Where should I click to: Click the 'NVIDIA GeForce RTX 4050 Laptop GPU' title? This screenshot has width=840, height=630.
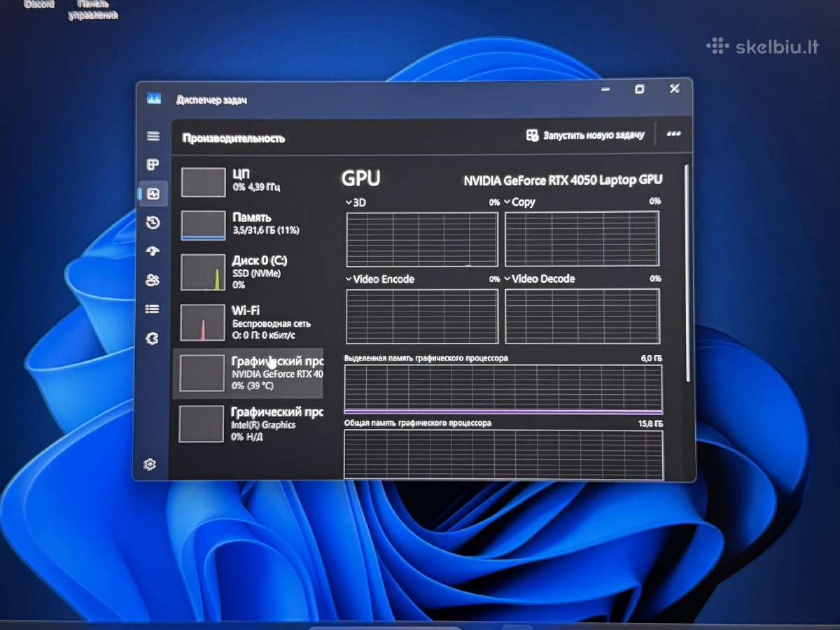point(563,180)
